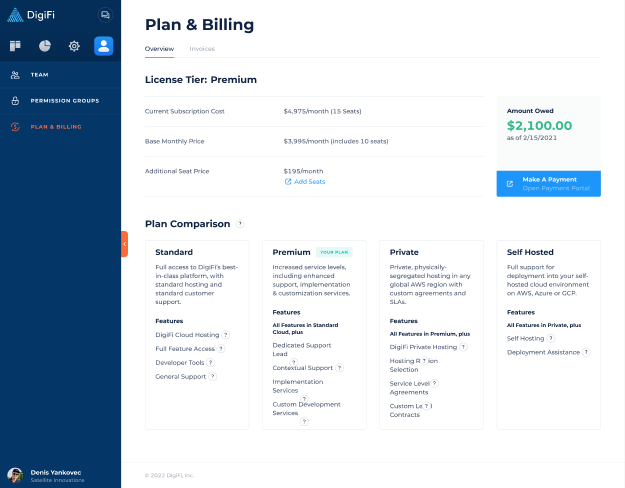
Task: Click help icon for Custom Legal Contracts
Action: click(426, 406)
